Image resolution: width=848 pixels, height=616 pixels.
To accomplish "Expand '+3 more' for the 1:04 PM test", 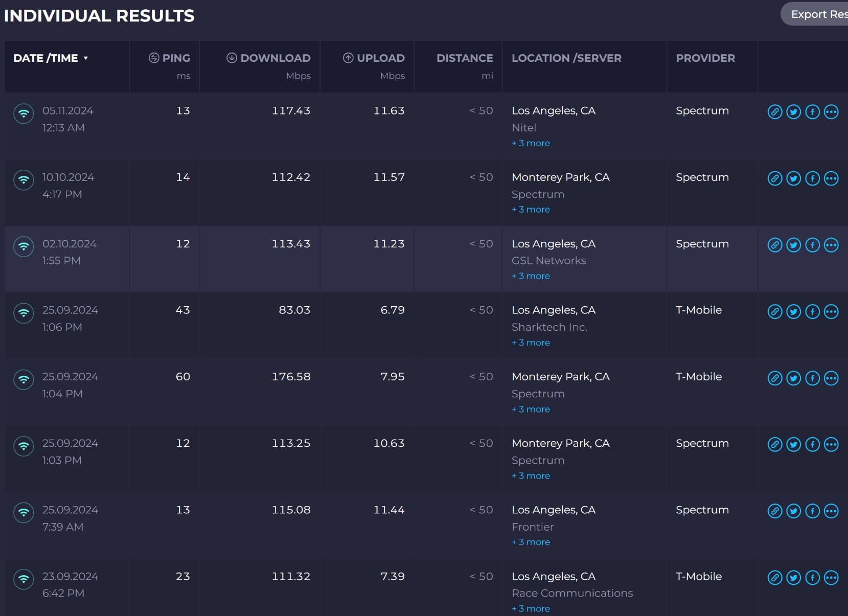I will (x=531, y=409).
